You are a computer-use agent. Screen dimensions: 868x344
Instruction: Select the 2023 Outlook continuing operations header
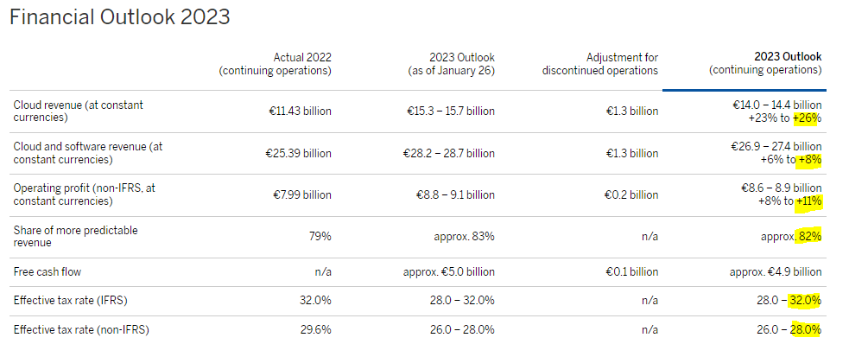point(765,63)
